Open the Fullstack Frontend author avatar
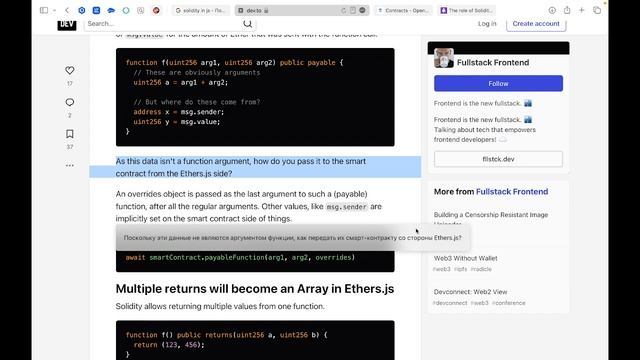Screen dimensions: 640x360 444,58
